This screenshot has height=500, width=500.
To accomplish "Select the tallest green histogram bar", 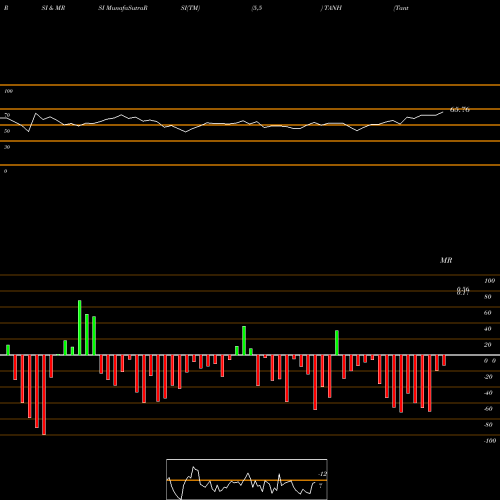I will (x=80, y=327).
